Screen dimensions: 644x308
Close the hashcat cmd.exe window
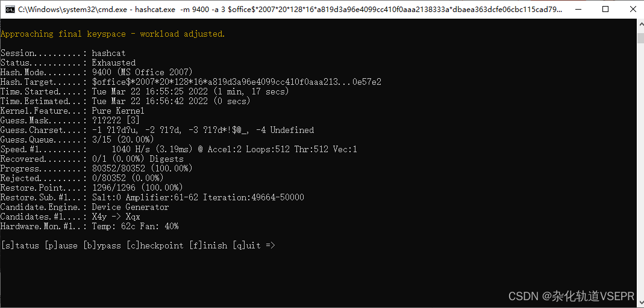630,9
